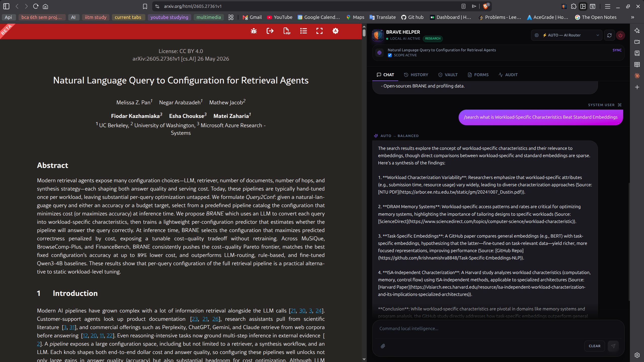Open the bca 6th sem proj bookmark folder
Viewport: 644px width, 362px height.
click(x=42, y=17)
